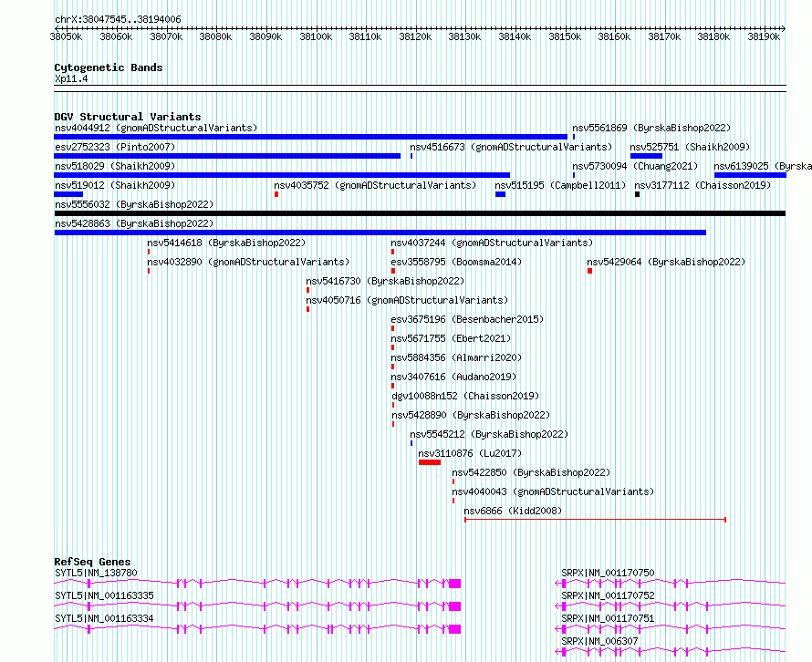Click dgv10088n152 (Chaisson2019) label
This screenshot has width=812, height=662.
tap(465, 396)
